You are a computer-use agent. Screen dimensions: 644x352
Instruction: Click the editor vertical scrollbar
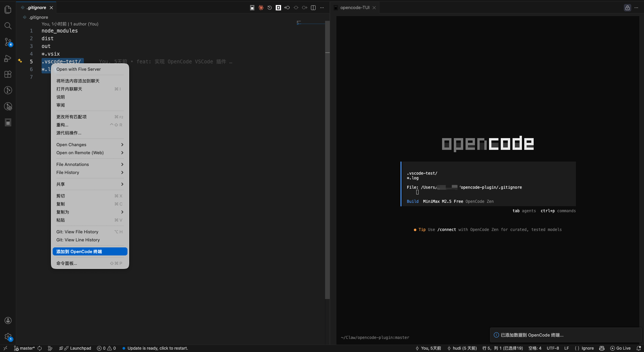pyautogui.click(x=327, y=160)
